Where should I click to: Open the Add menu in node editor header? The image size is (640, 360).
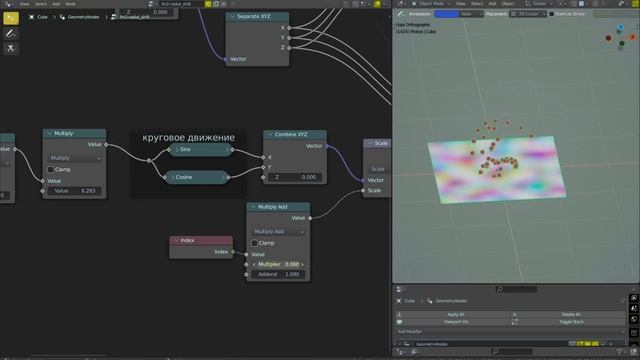tap(56, 4)
